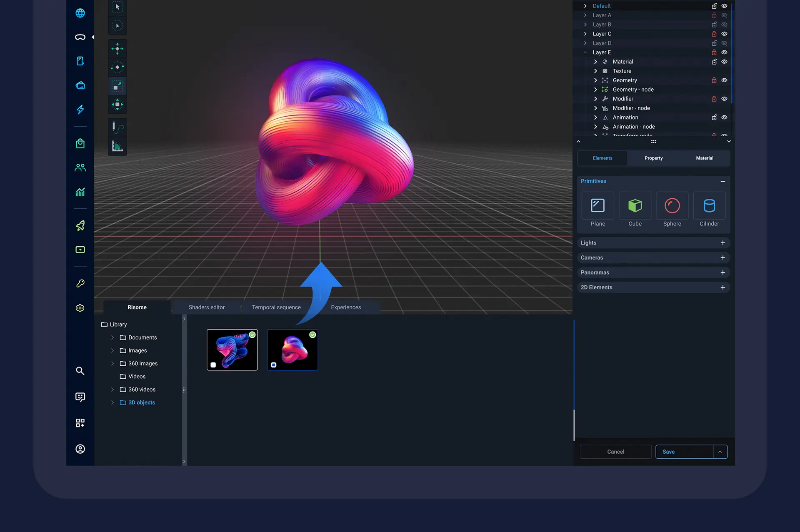Collapse Layer E's tree expander
Screen dimensions: 800x532
(x=585, y=52)
